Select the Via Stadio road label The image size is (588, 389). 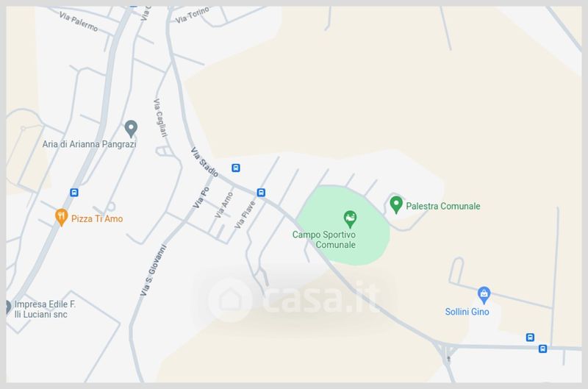coord(204,162)
